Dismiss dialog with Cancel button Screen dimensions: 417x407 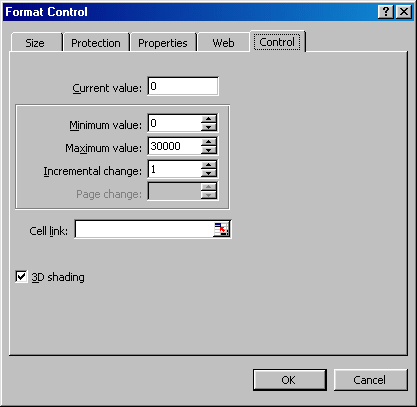pos(370,380)
